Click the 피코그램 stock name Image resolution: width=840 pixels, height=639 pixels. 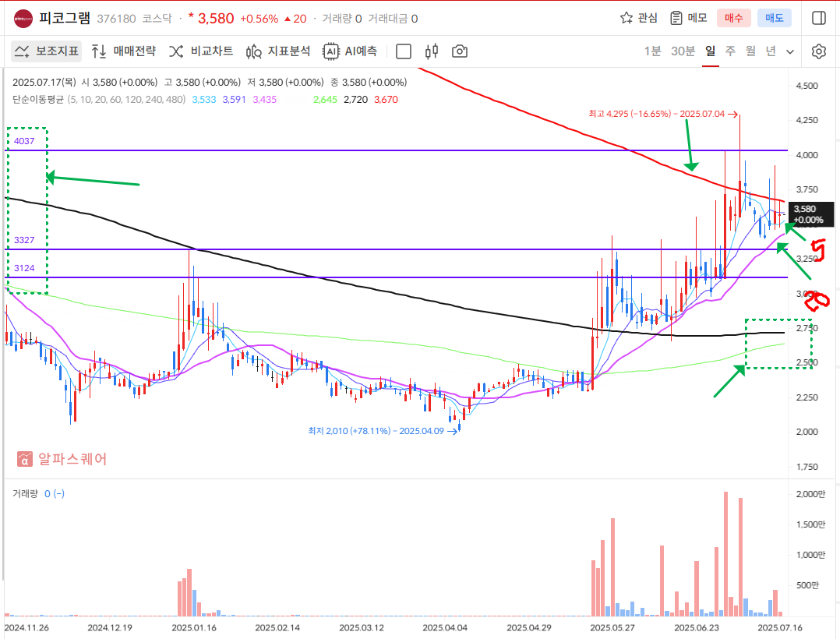click(65, 18)
